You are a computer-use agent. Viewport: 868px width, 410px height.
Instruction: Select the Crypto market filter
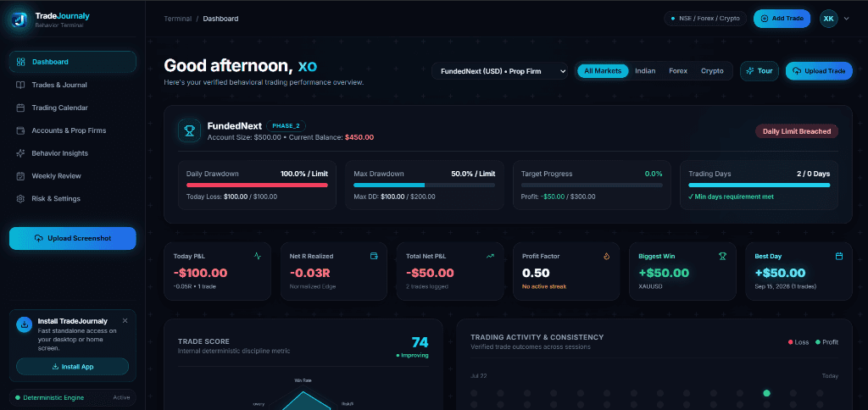pyautogui.click(x=712, y=71)
